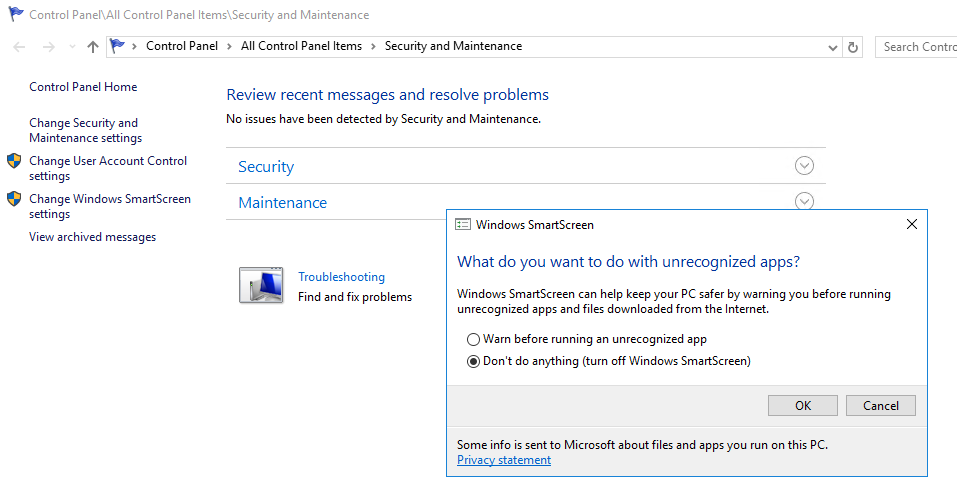Click 'What do you want to do' heading
The width and height of the screenshot is (957, 488).
629,262
